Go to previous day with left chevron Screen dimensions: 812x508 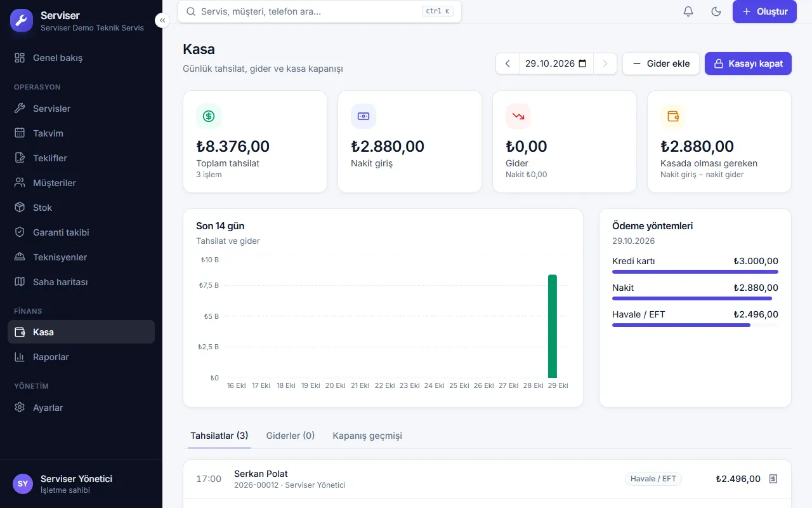[x=507, y=63]
